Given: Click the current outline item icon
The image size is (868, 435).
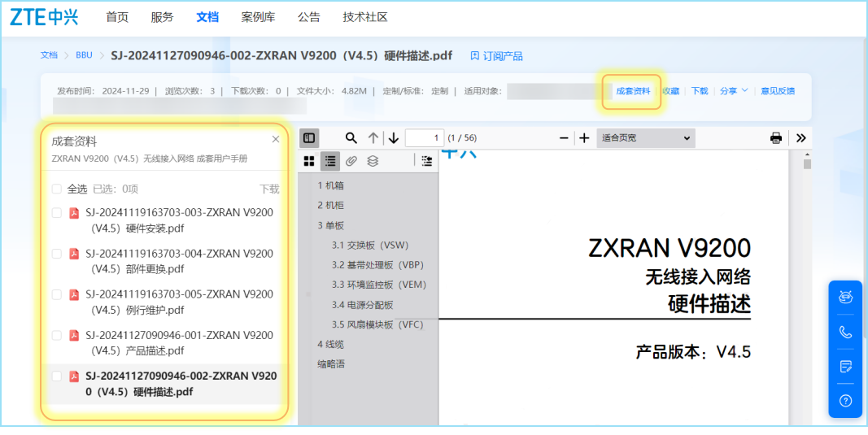Looking at the screenshot, I should (x=426, y=161).
